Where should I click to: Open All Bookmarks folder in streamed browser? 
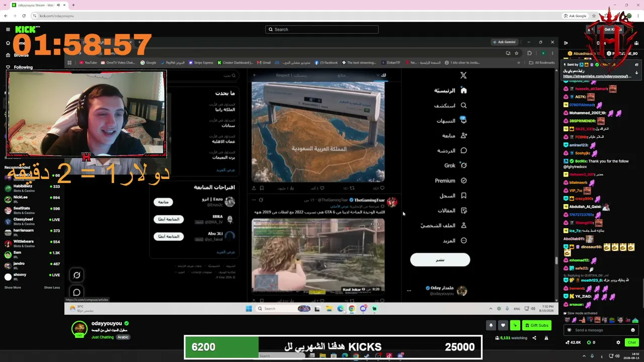[x=541, y=63]
